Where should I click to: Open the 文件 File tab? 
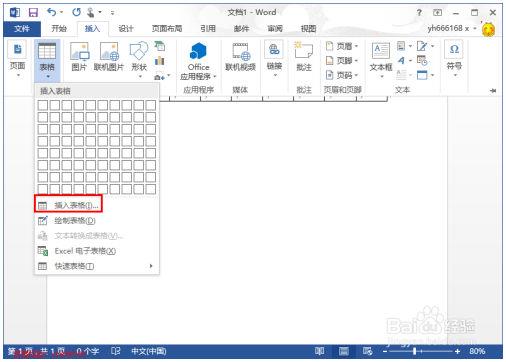tap(22, 29)
